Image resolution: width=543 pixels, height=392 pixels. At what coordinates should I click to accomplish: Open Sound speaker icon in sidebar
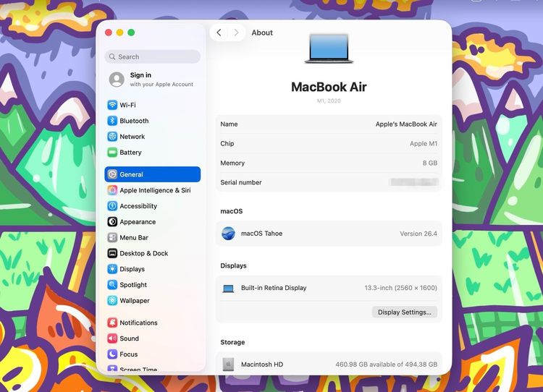112,338
